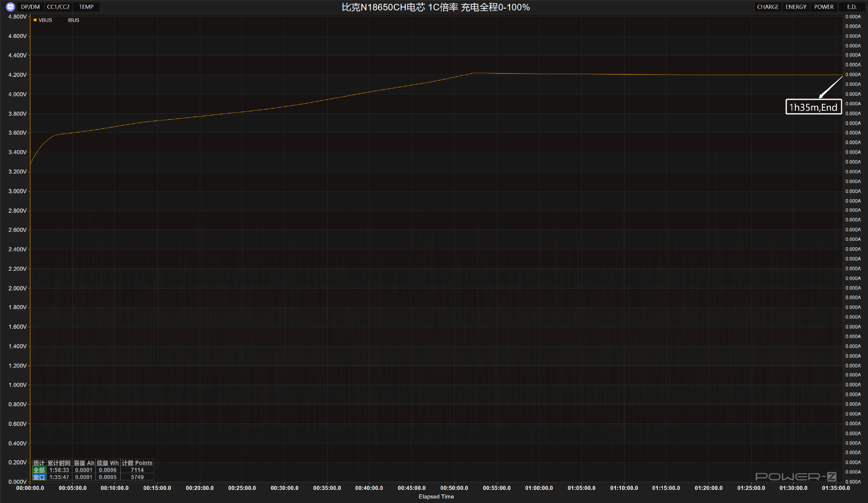The image size is (868, 503).
Task: Toggle IBUS legend entry visibility
Action: tap(71, 20)
